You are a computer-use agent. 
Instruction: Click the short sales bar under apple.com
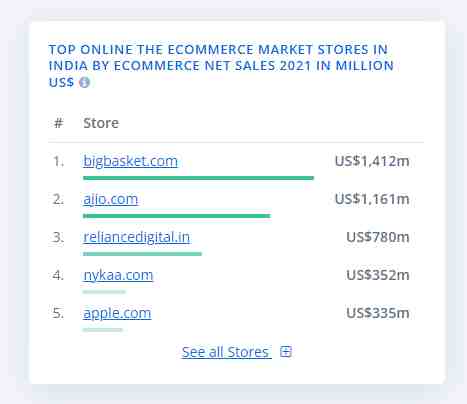point(103,330)
